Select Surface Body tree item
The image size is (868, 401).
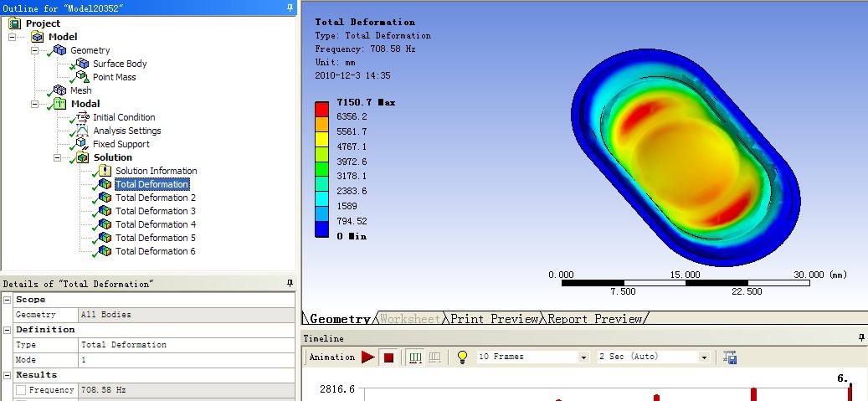click(x=120, y=64)
